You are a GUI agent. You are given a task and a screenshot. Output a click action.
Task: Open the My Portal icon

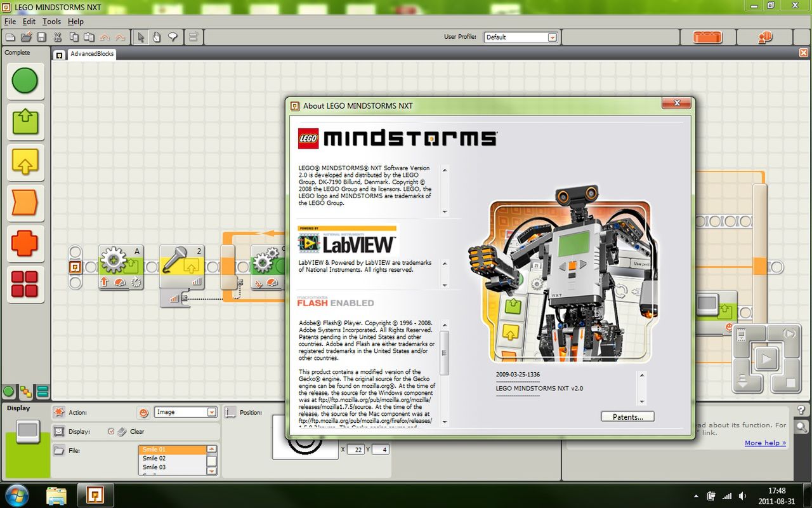(765, 37)
